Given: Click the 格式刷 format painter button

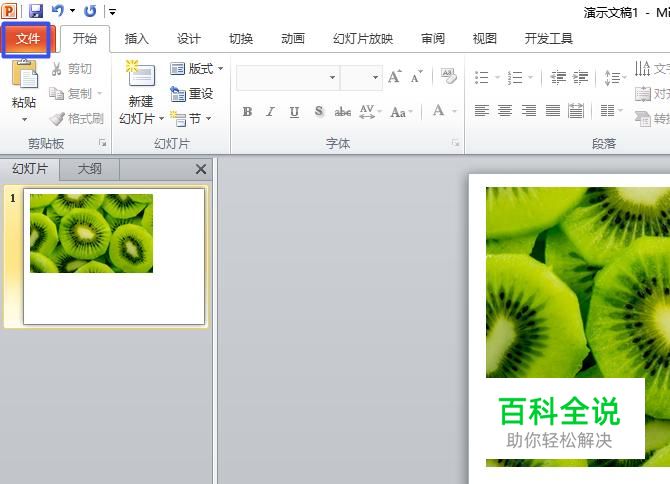Looking at the screenshot, I should click(77, 118).
